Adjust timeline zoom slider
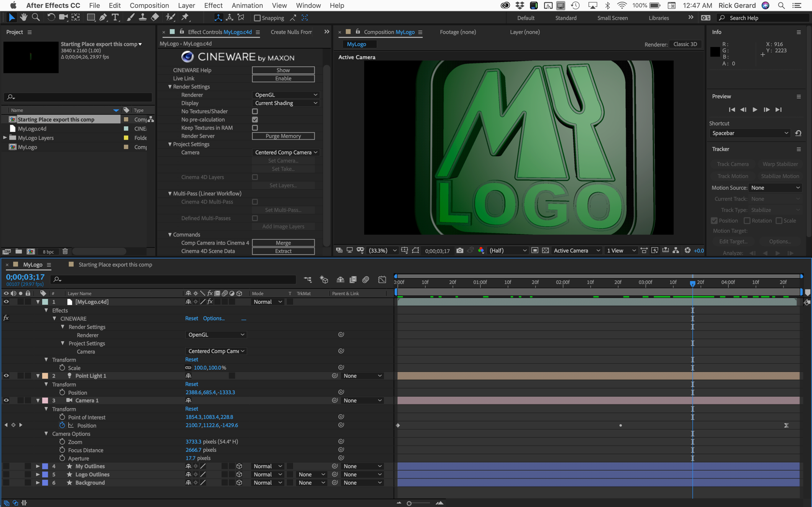The width and height of the screenshot is (812, 507). coord(409,504)
